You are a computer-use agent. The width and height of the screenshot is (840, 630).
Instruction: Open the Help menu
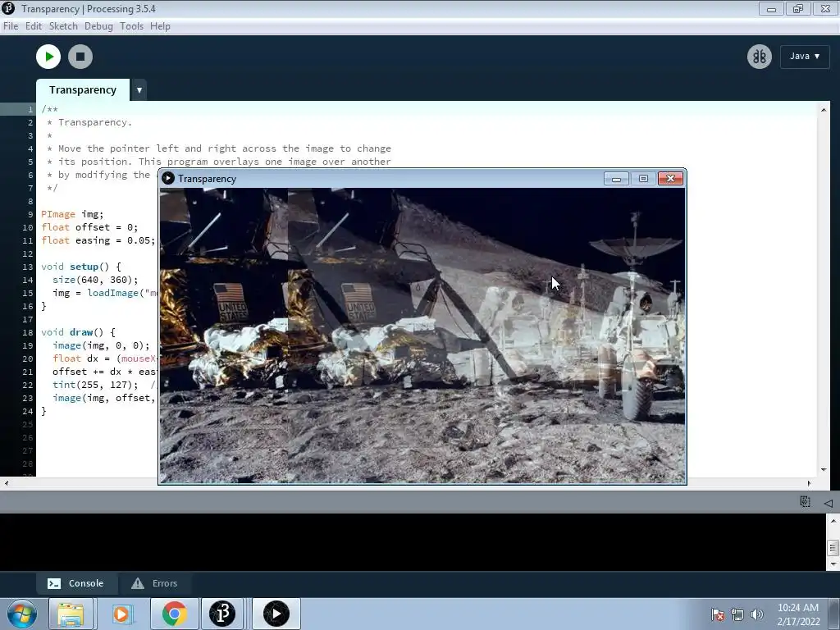160,26
